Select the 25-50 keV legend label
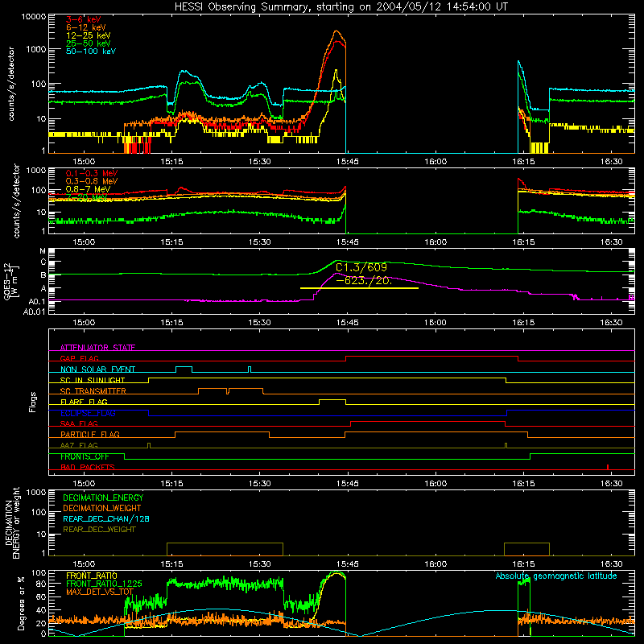Image resolution: width=644 pixels, height=644 pixels. tap(89, 43)
